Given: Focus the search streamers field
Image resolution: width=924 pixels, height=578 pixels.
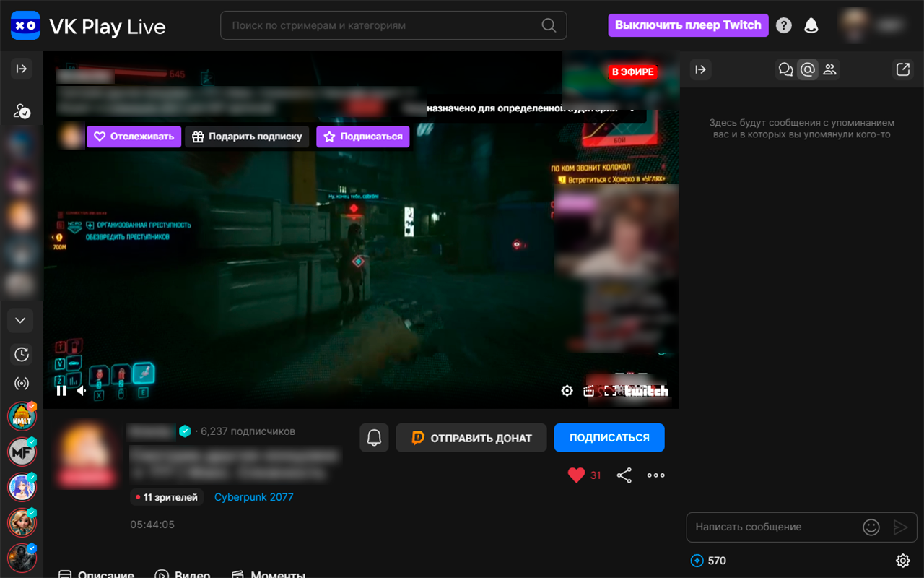Looking at the screenshot, I should point(393,25).
